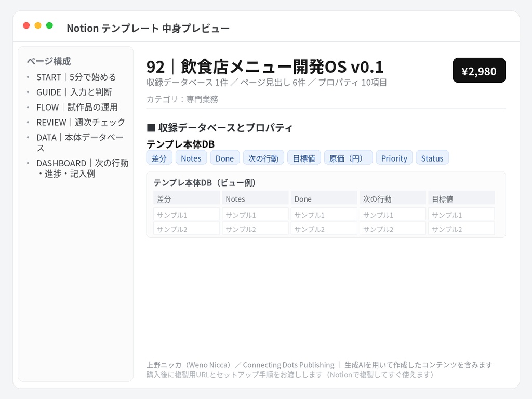Click サンプル1 cell under 目標値 column
Image resolution: width=532 pixels, height=399 pixels.
(461, 215)
